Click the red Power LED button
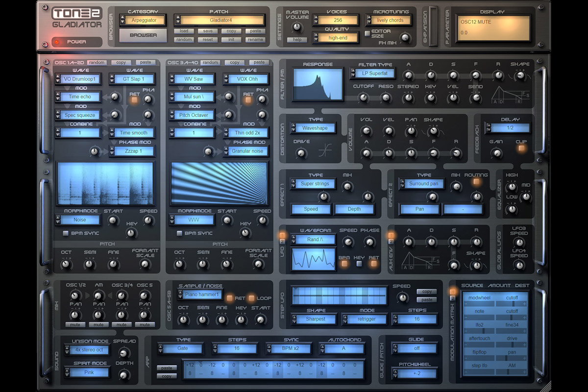The height and width of the screenshot is (392, 588). coord(56,42)
